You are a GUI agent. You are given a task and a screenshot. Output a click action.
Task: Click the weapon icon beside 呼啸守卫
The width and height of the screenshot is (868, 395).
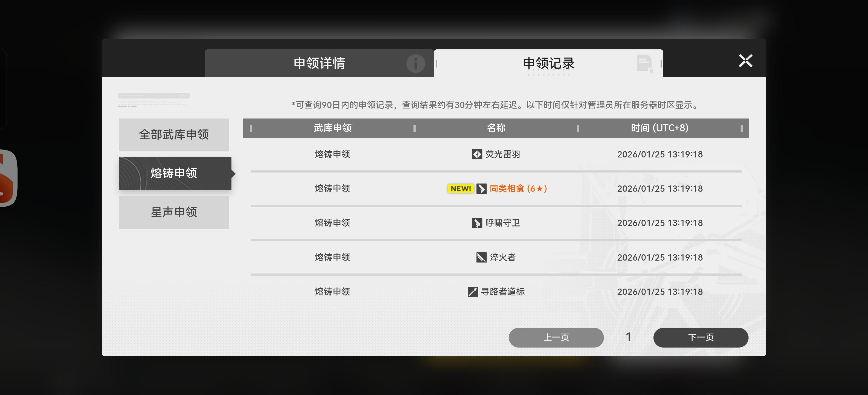coord(477,223)
